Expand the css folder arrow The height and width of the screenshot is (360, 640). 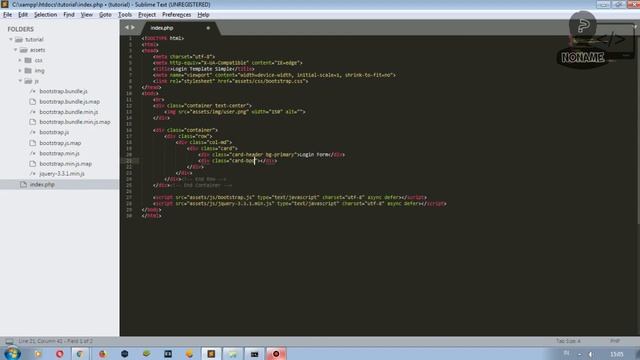20,60
